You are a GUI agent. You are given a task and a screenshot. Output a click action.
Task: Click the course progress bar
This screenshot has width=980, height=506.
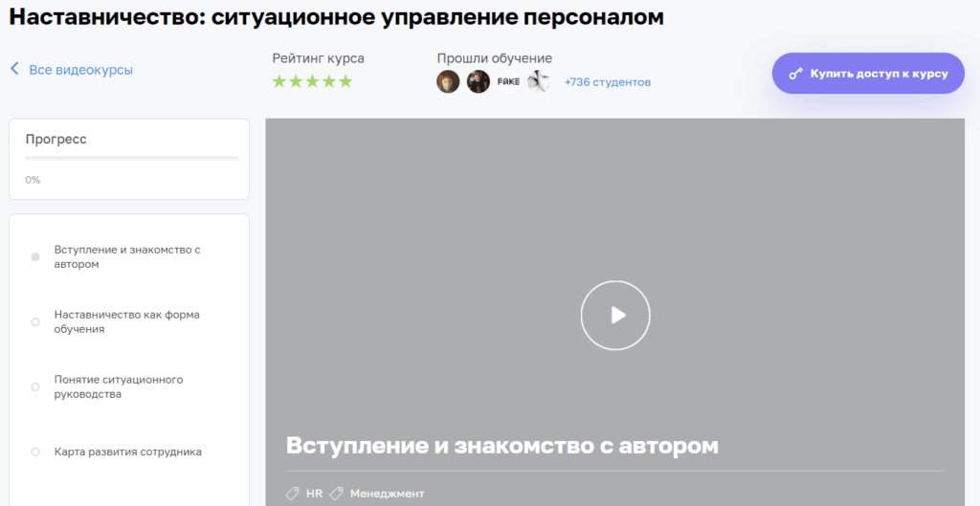coord(131,158)
